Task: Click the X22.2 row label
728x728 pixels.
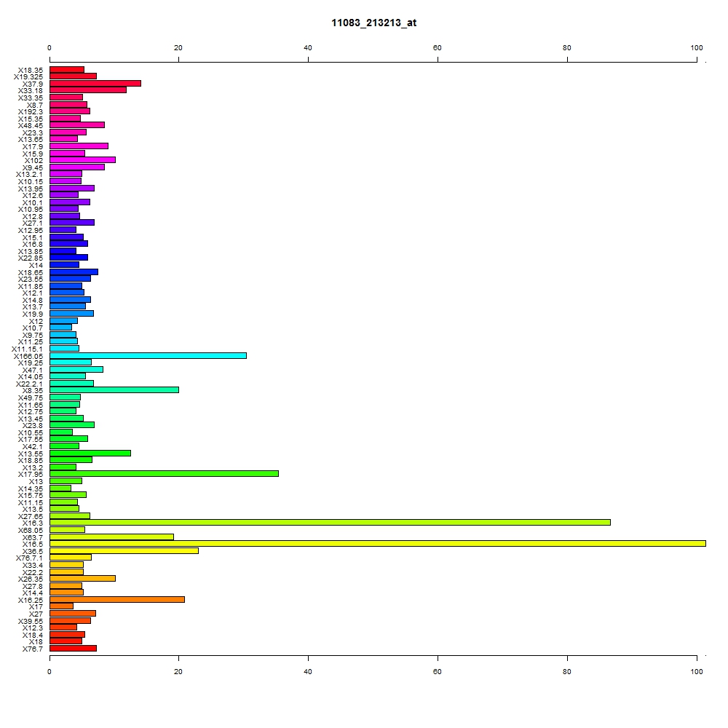Action: (33, 572)
